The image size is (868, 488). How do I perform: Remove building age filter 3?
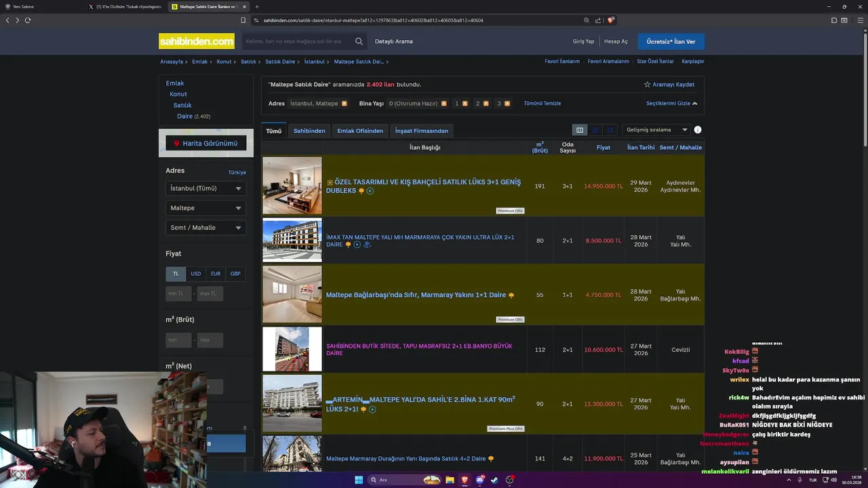pyautogui.click(x=507, y=104)
